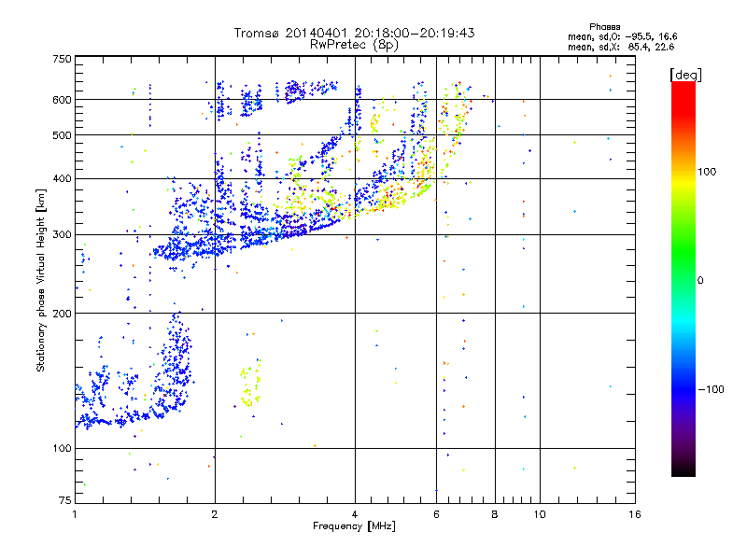
Task: Click the y-axis tick label '500'
Action: [62, 135]
